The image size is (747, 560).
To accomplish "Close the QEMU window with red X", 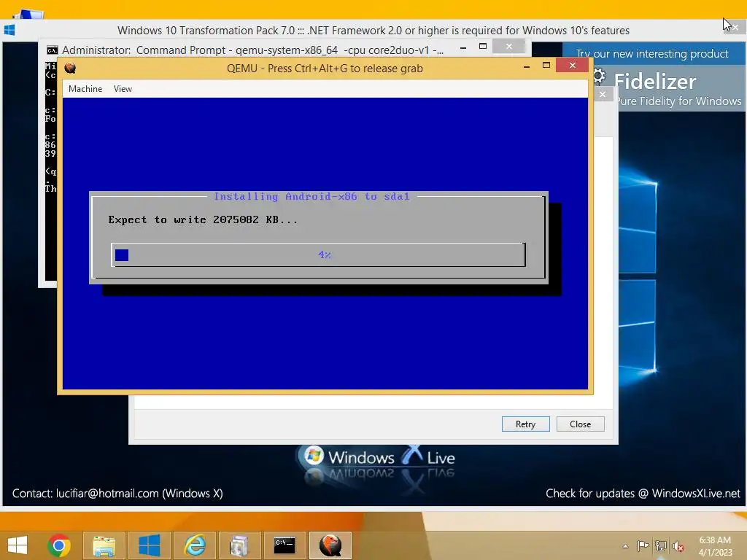I will point(573,65).
